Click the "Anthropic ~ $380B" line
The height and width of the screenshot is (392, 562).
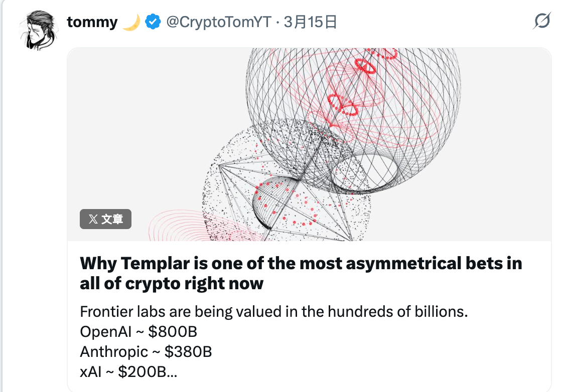146,352
